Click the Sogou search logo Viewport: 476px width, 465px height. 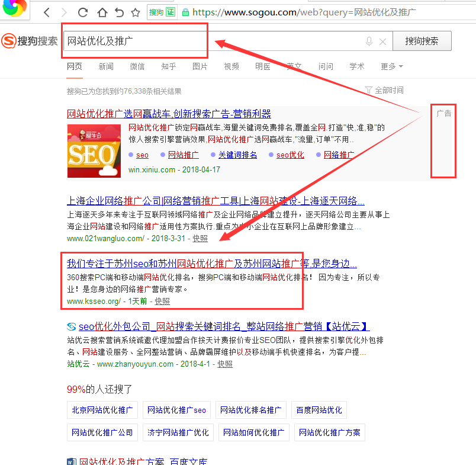30,41
